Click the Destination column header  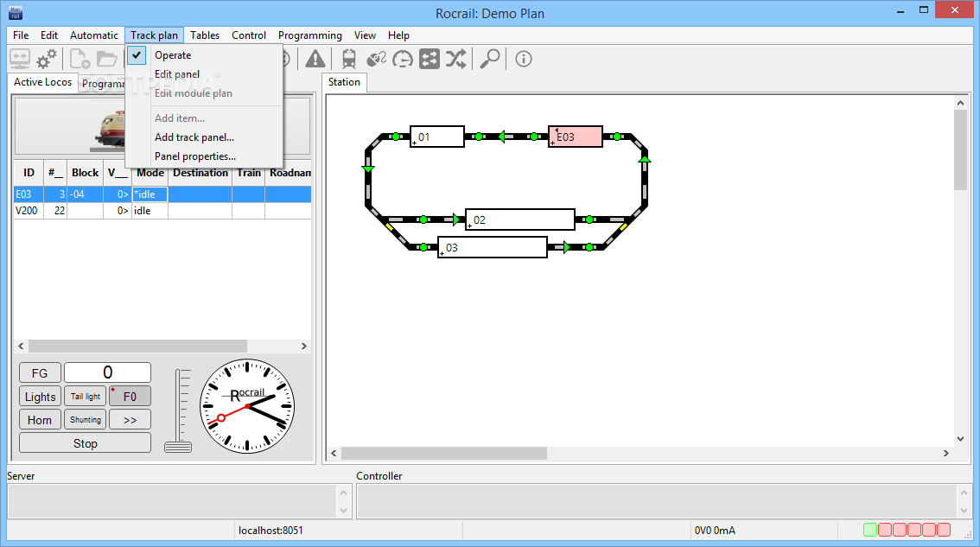coord(200,173)
